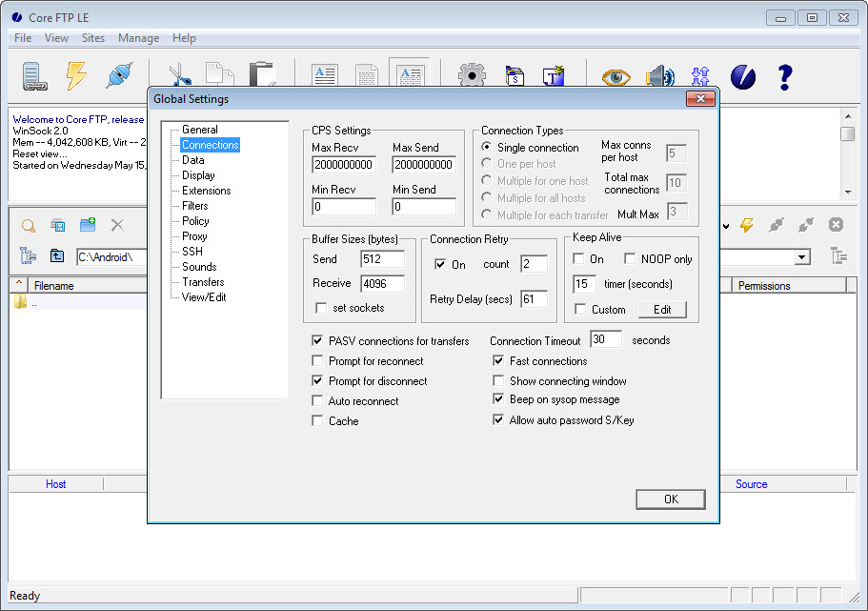Image resolution: width=868 pixels, height=611 pixels.
Task: Click the save disk icon in local pane
Action: click(x=57, y=225)
